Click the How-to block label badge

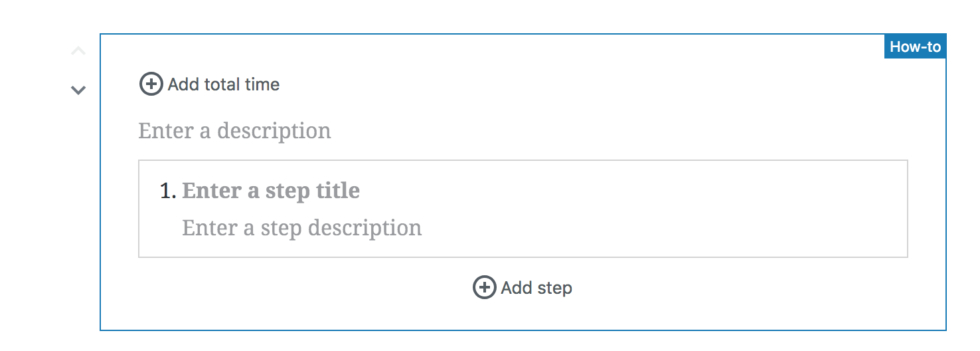click(915, 47)
